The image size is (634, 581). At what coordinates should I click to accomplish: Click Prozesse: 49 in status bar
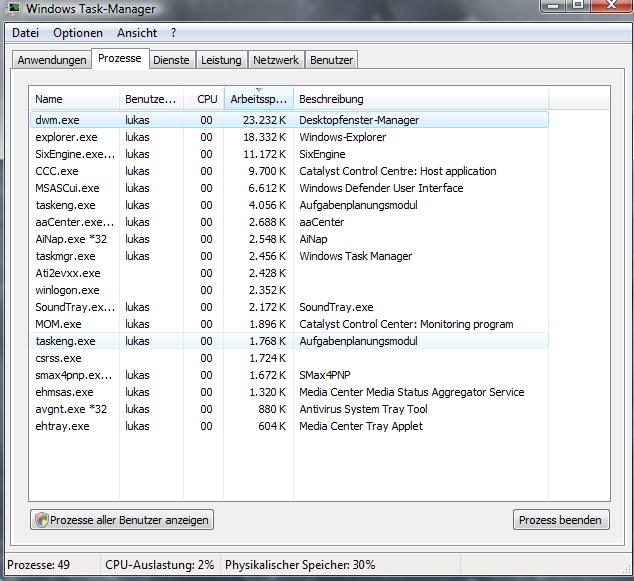(x=38, y=564)
